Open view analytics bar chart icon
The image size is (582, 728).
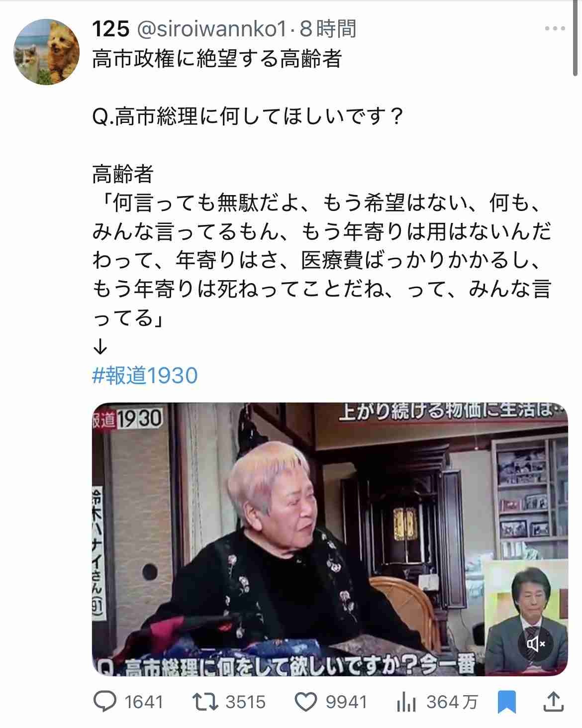click(406, 702)
